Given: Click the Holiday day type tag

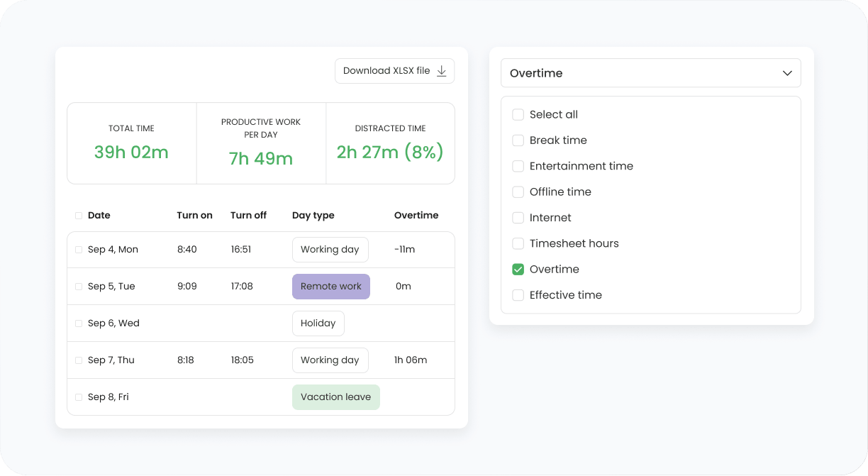Looking at the screenshot, I should (318, 323).
